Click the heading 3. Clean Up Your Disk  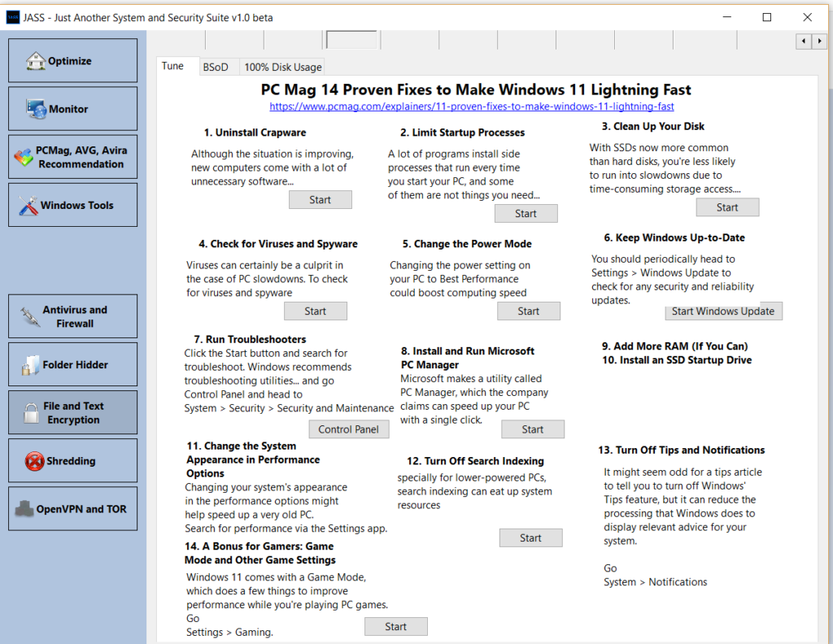[x=653, y=126]
